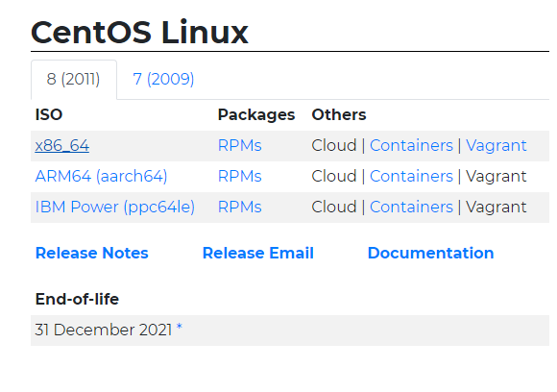Open Containers link in ARM64 row
The width and height of the screenshot is (557, 392).
[411, 176]
